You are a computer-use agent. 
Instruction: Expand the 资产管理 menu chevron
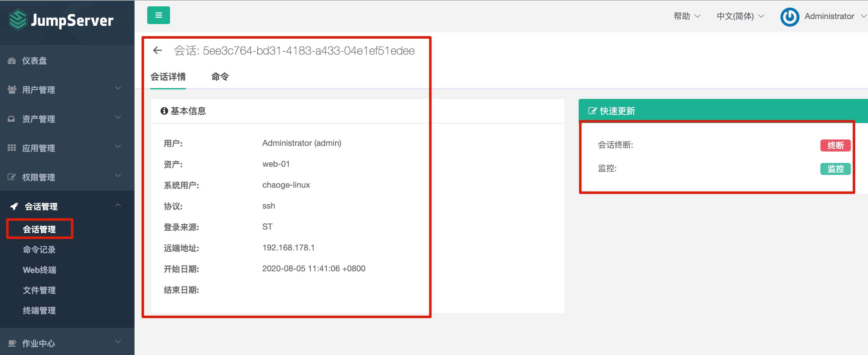118,118
